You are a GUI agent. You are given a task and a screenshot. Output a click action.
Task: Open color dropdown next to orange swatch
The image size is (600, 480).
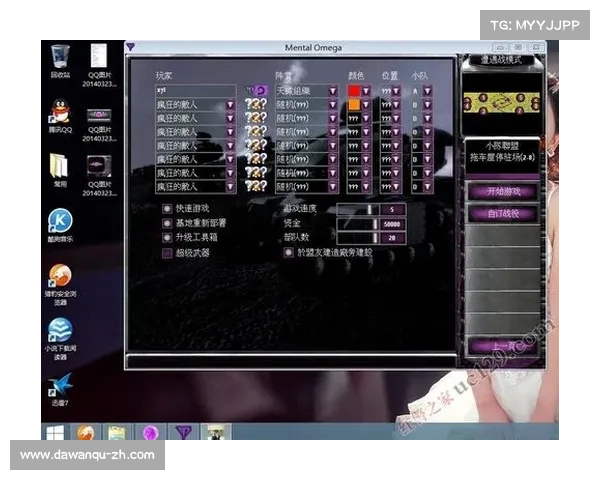coord(366,104)
